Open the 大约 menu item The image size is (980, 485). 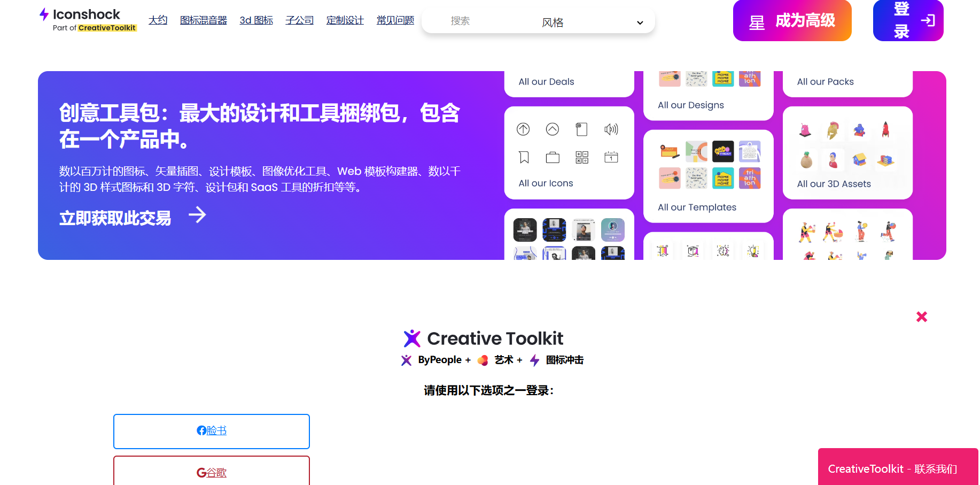click(x=158, y=20)
